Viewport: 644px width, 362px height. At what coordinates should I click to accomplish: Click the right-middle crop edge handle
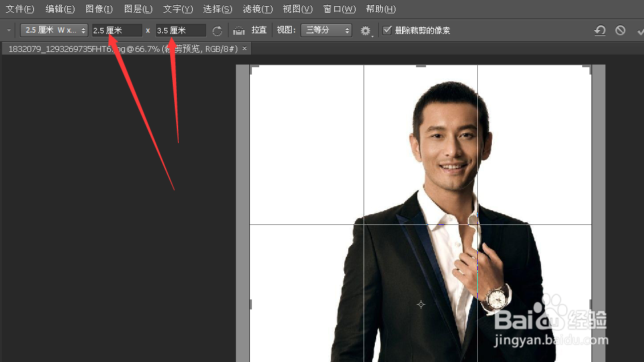tap(591, 304)
